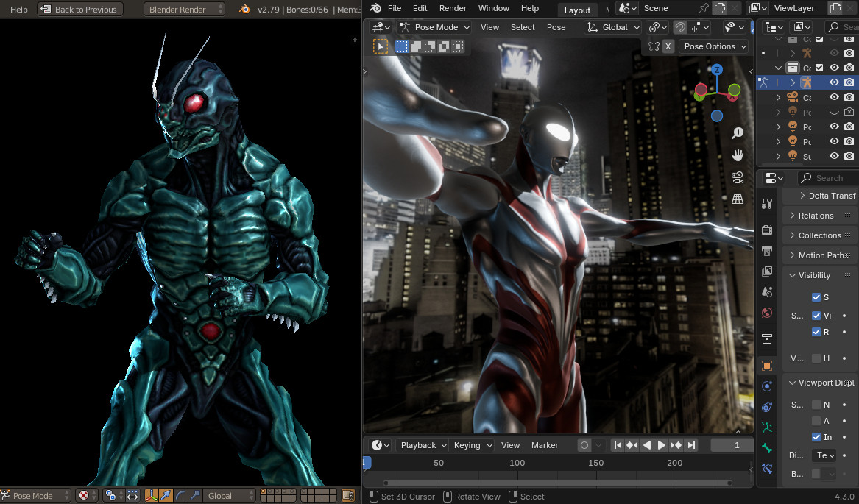Select the Tool properties tab (wrench icon)
859x504 pixels.
(767, 205)
